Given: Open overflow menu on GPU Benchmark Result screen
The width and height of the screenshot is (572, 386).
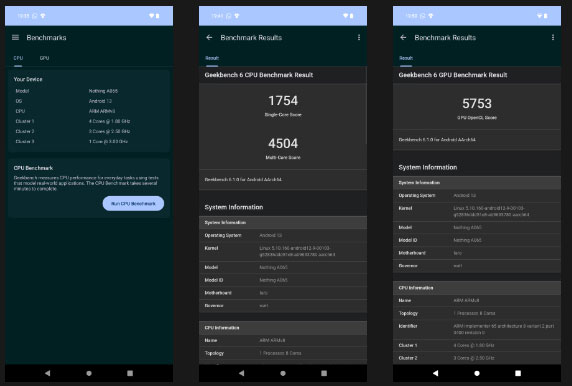Looking at the screenshot, I should [x=553, y=38].
